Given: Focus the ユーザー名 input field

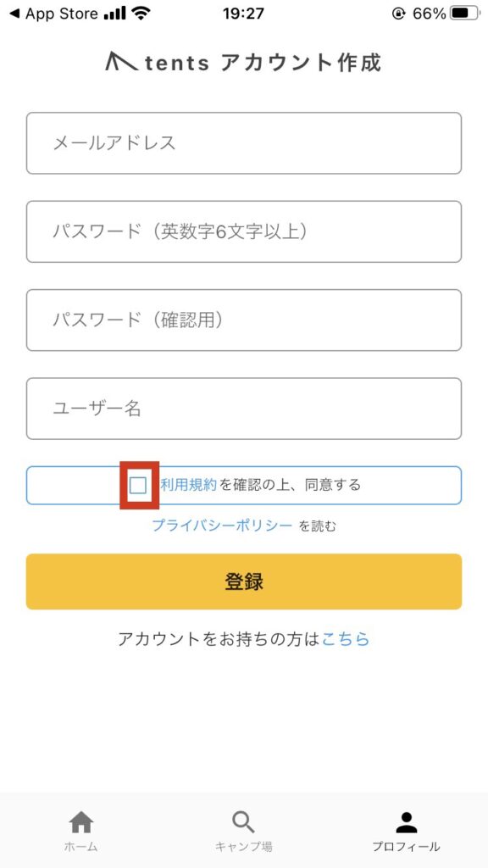Looking at the screenshot, I should click(244, 409).
